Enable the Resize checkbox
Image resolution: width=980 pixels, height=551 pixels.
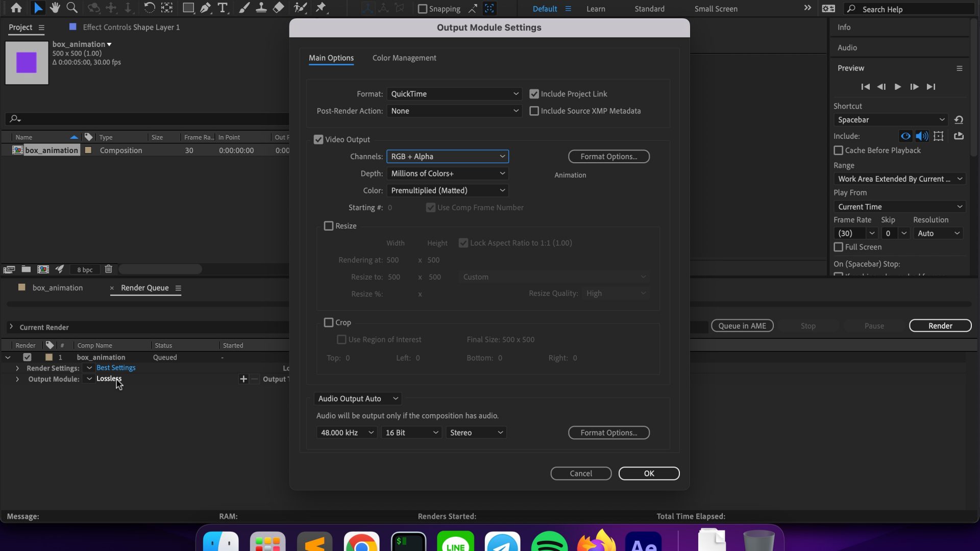[x=329, y=226]
